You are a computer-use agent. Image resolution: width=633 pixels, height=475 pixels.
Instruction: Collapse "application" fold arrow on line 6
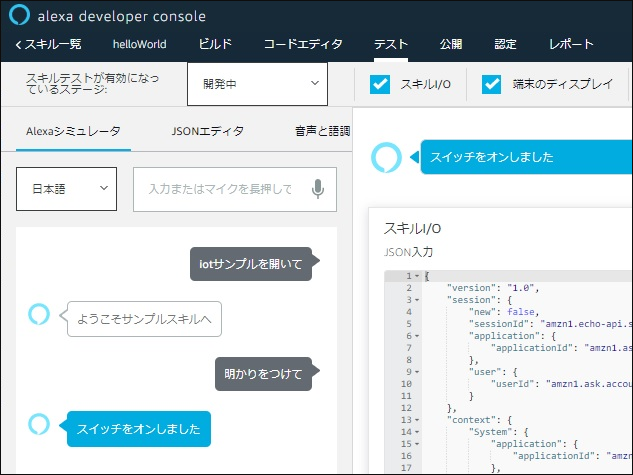coord(417,336)
